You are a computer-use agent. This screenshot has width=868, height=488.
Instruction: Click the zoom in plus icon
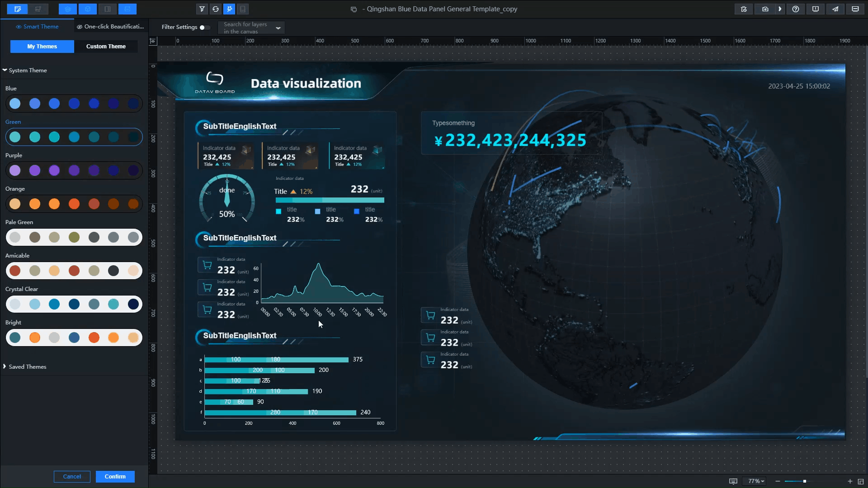click(850, 481)
